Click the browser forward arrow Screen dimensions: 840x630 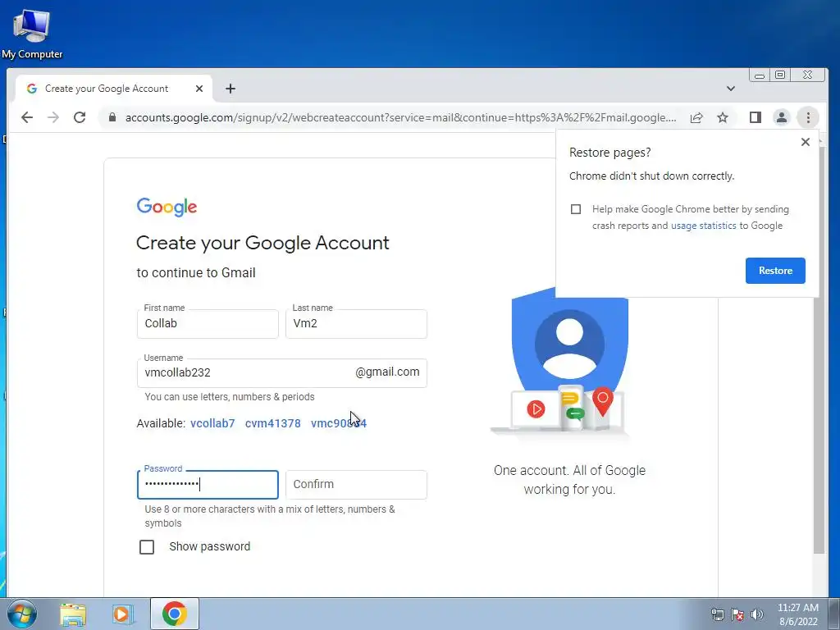pyautogui.click(x=53, y=117)
